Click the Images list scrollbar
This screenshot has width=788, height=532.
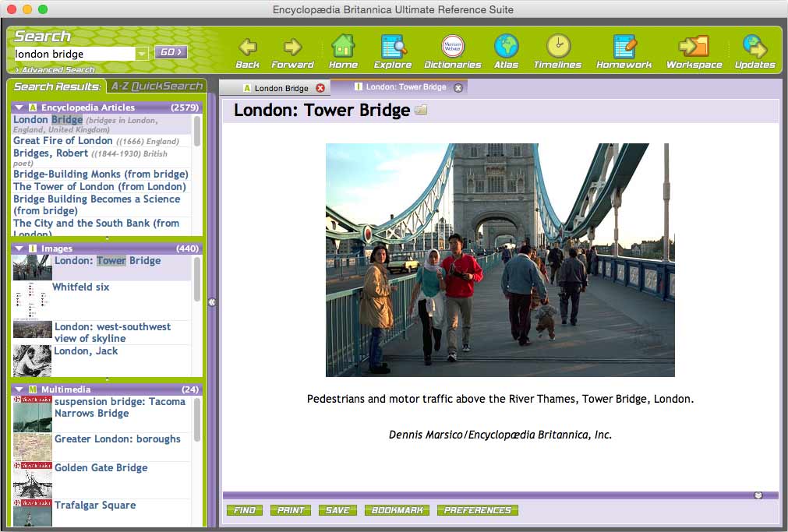tap(197, 279)
